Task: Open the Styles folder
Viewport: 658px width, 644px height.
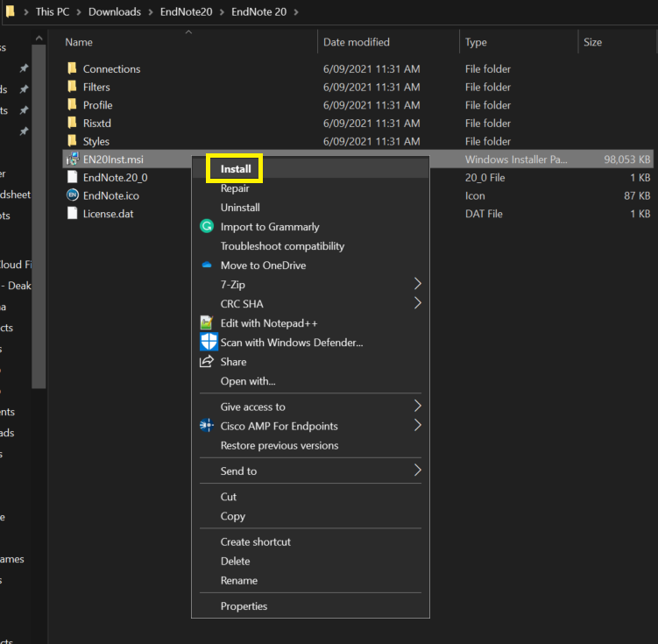Action: click(x=96, y=141)
